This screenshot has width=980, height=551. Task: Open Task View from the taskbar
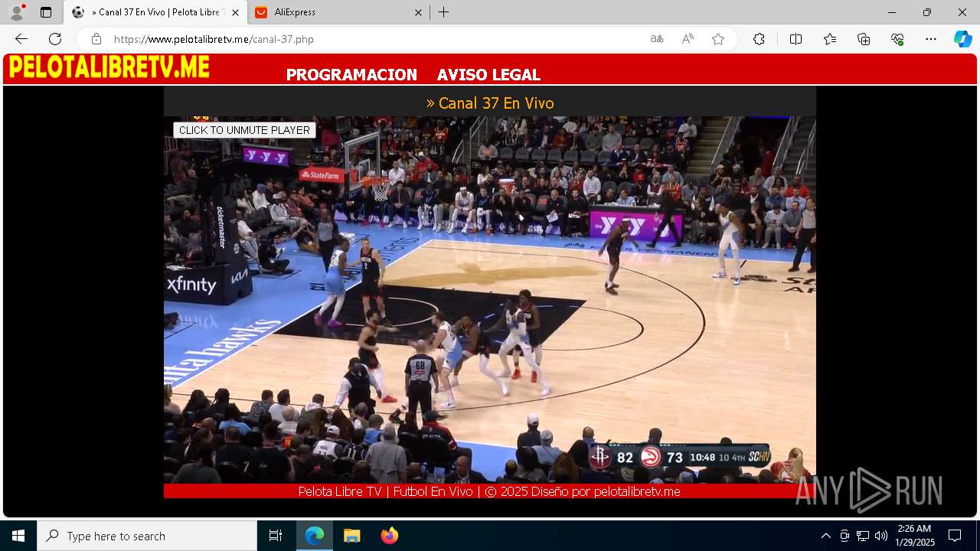pyautogui.click(x=276, y=536)
